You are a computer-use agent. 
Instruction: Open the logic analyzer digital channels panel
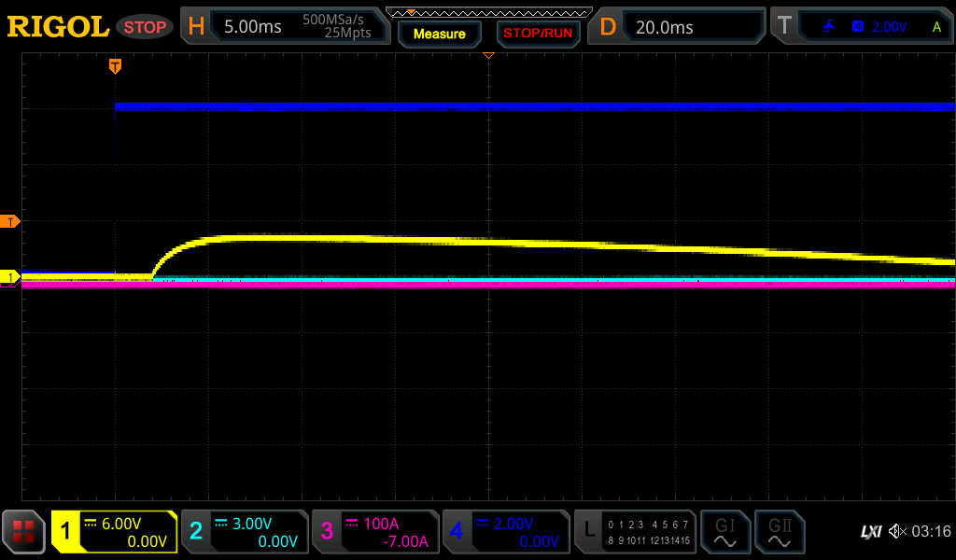point(635,532)
